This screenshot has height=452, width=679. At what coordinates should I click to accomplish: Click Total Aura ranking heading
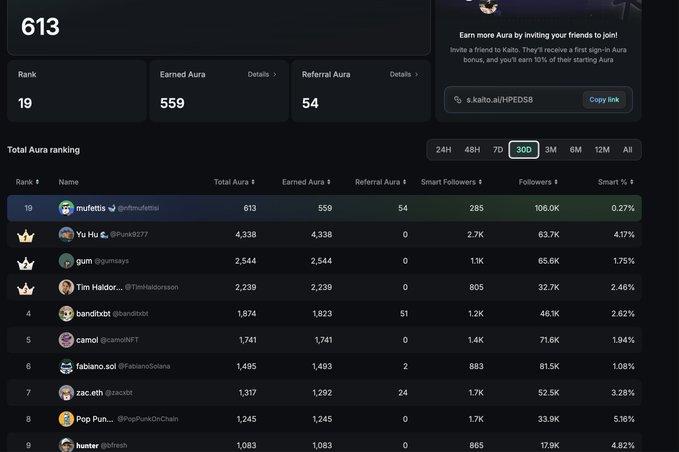[x=43, y=150]
